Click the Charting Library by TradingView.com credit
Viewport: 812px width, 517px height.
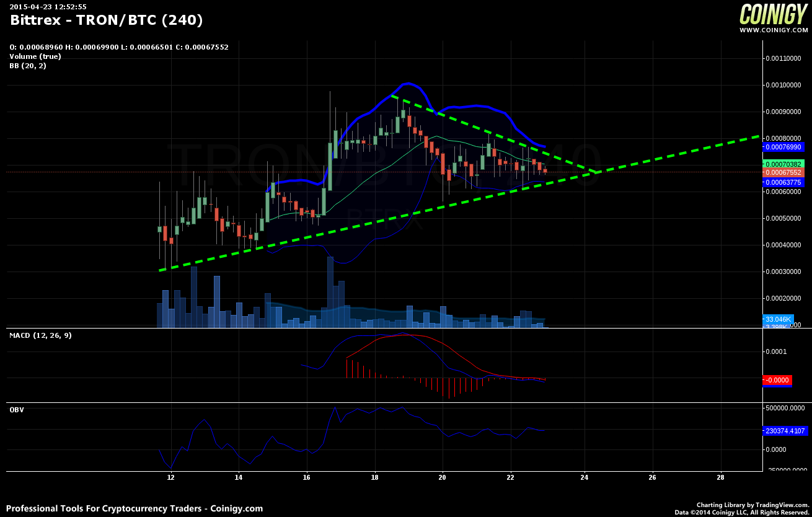753,505
